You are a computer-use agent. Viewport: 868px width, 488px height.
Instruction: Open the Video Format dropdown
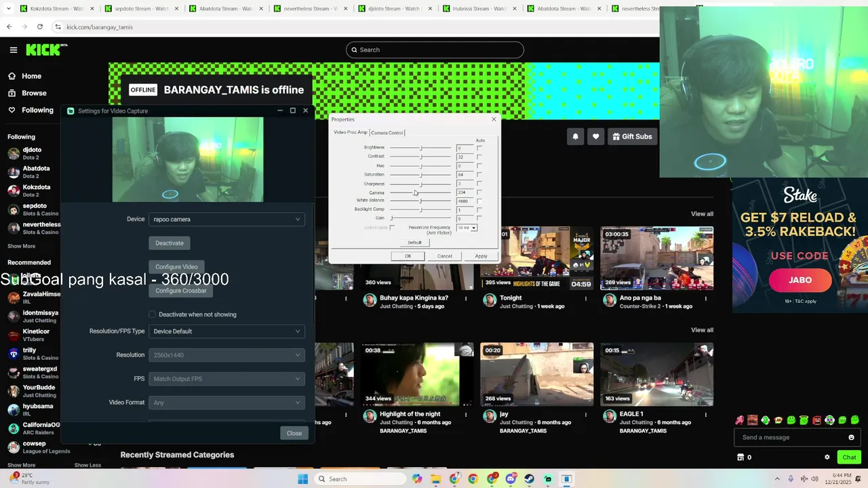pos(226,403)
